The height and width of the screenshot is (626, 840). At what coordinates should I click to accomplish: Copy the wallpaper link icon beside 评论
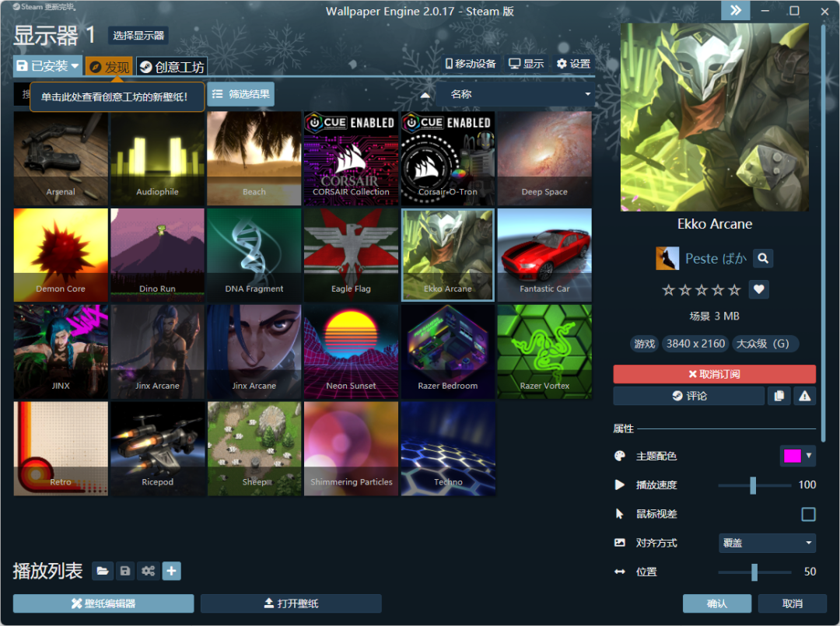coord(779,396)
